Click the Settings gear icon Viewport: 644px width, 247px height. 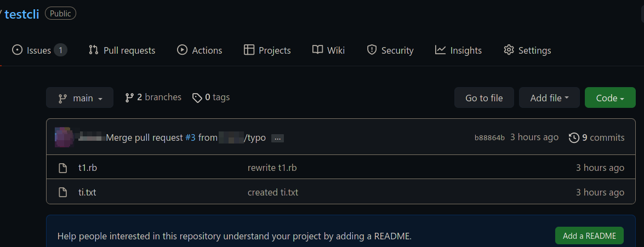[x=509, y=50]
